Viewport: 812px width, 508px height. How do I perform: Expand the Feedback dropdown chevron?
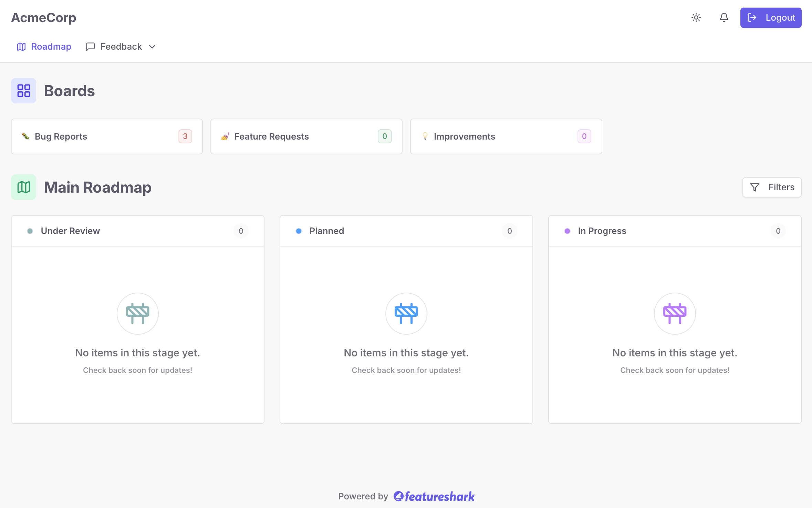pyautogui.click(x=152, y=47)
